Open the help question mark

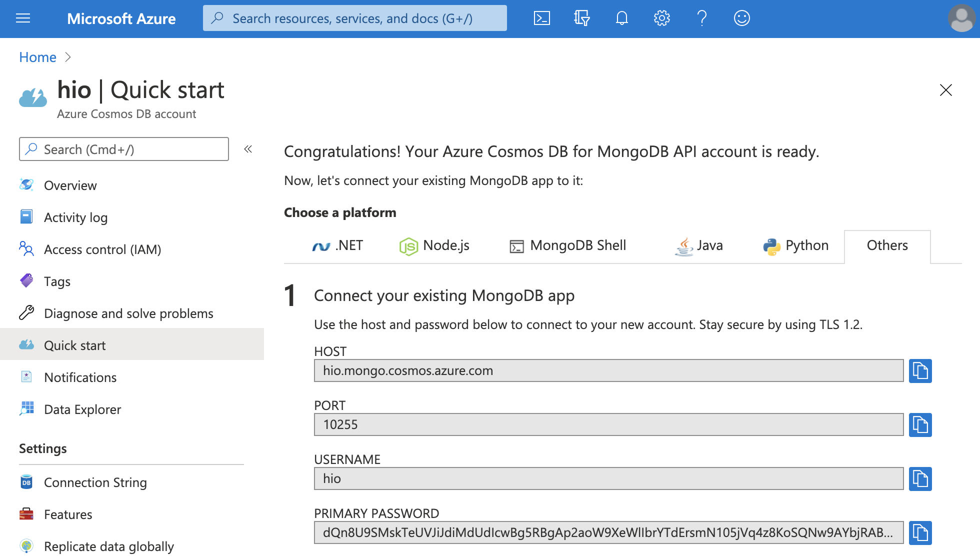click(701, 18)
